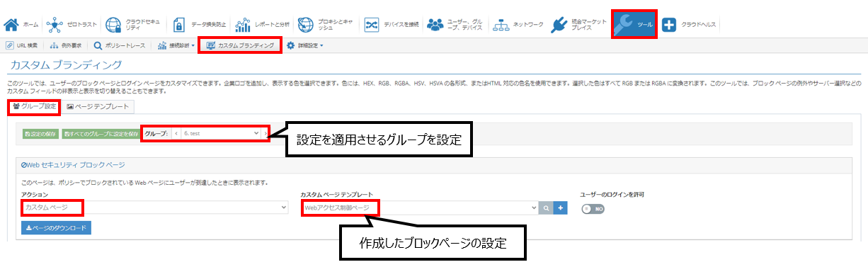Click the template search magnifier button
Viewport: 868px width, 267px height.
(546, 208)
